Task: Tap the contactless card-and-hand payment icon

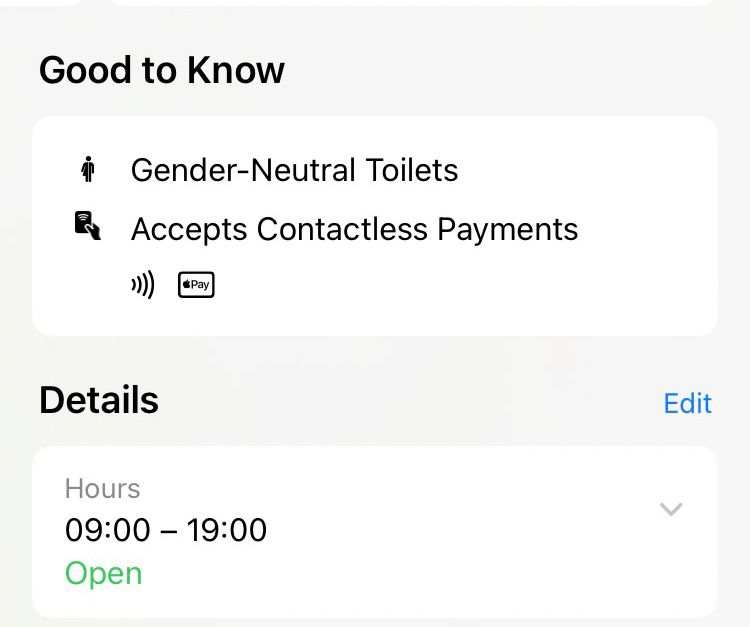Action: click(88, 225)
